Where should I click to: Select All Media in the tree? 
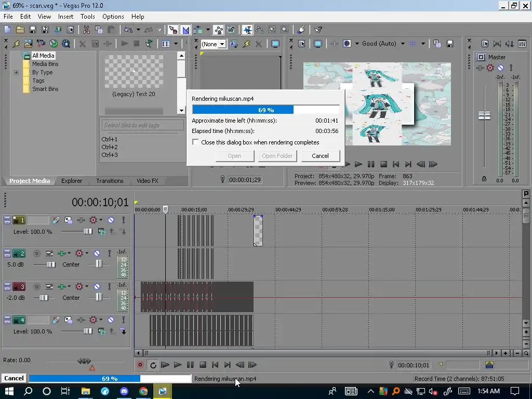pyautogui.click(x=43, y=56)
